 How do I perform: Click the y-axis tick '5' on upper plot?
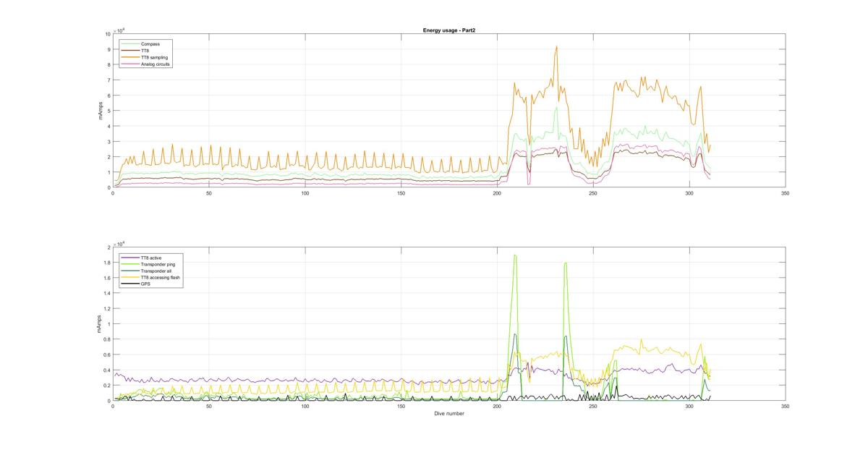coord(109,111)
